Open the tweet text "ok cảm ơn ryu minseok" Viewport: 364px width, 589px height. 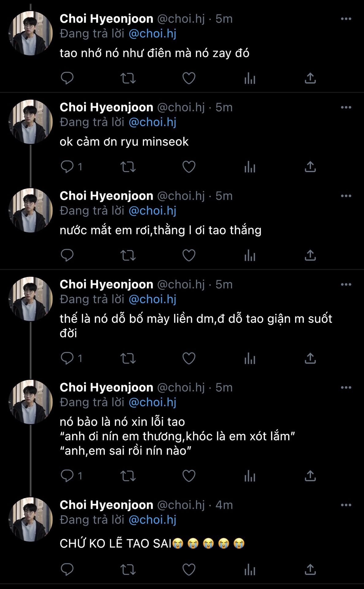(x=124, y=142)
